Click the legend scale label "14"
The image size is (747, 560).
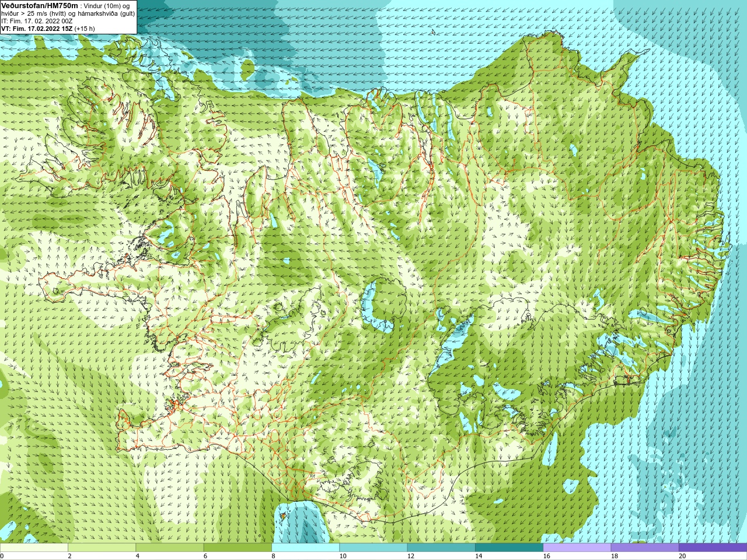click(479, 556)
